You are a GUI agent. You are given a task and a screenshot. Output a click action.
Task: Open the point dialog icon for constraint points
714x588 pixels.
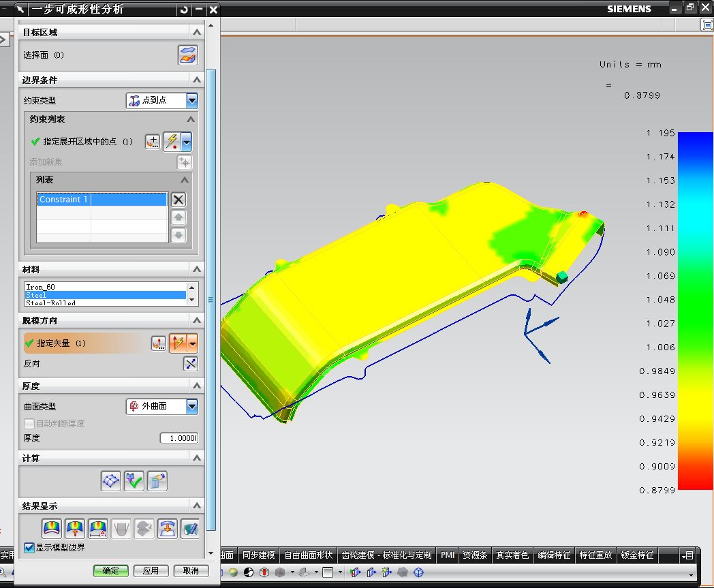tap(153, 142)
